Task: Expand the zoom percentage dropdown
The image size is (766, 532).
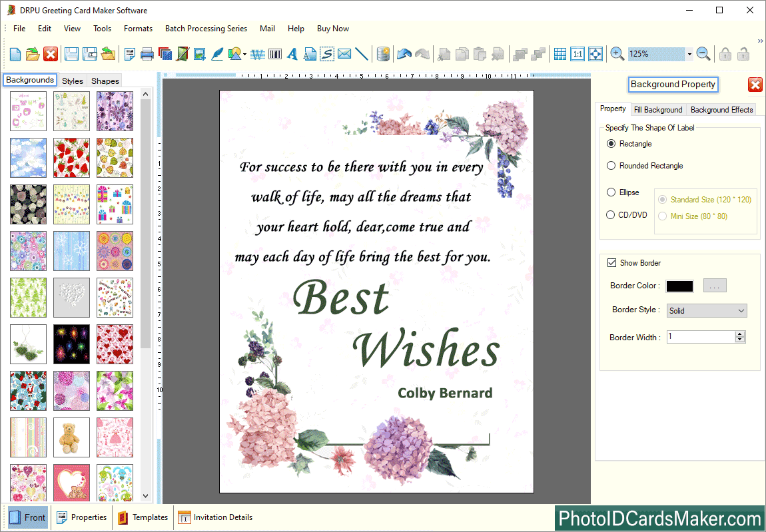Action: tap(689, 54)
